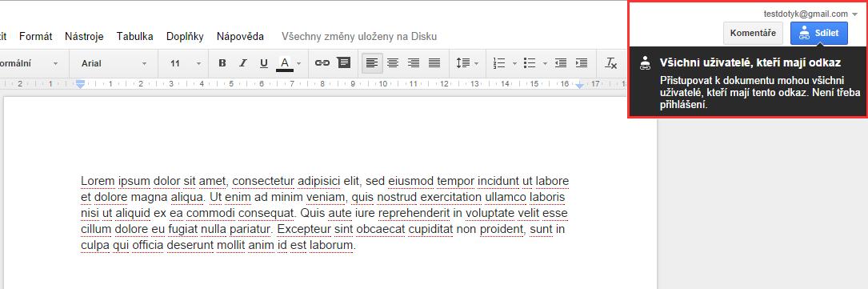
Task: Increase indent
Action: tap(582, 63)
